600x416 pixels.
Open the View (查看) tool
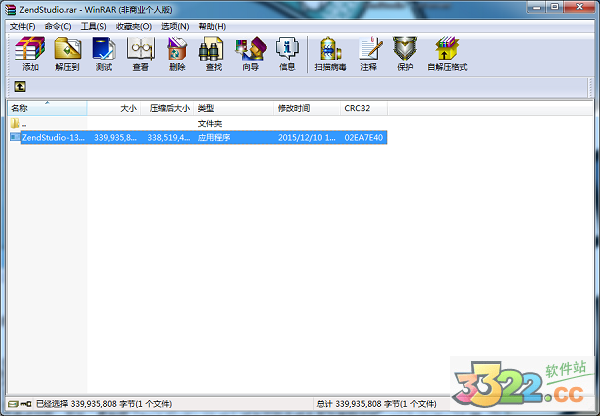pos(140,54)
